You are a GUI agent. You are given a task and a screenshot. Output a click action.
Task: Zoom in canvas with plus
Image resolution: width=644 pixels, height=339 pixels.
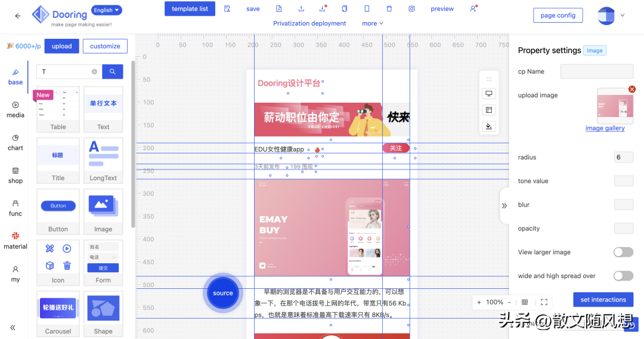479,303
